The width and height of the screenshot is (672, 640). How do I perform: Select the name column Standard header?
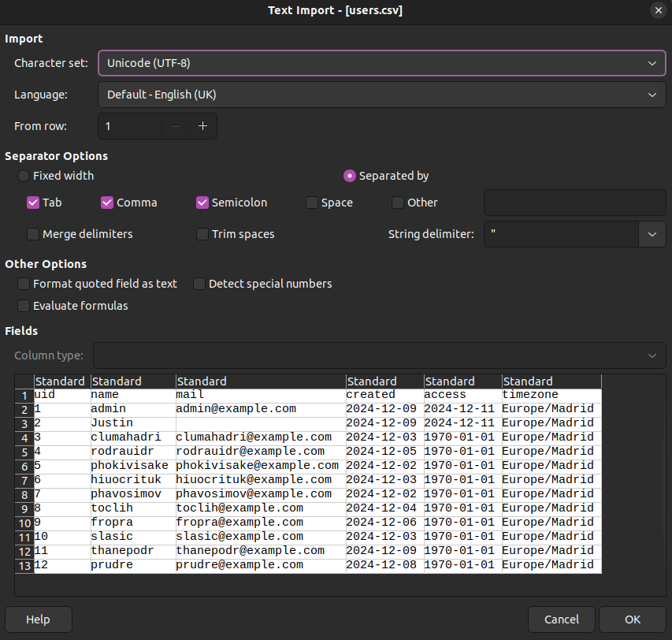pos(133,381)
